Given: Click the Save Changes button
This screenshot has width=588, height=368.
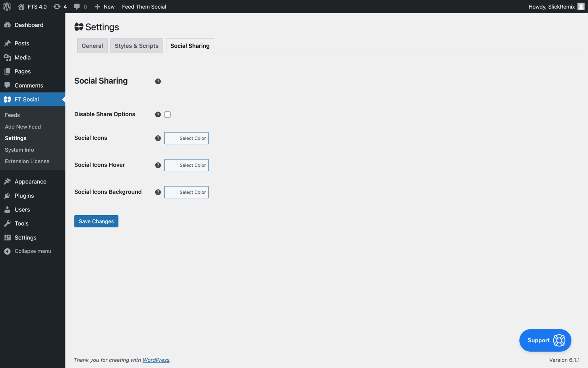Looking at the screenshot, I should point(96,221).
